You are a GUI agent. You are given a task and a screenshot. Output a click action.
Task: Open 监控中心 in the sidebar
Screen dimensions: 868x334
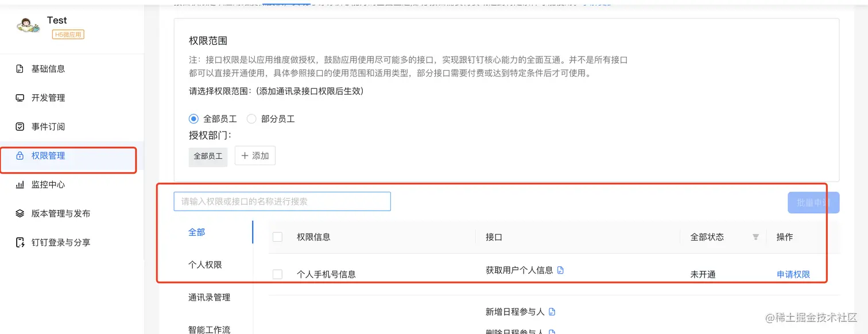48,185
